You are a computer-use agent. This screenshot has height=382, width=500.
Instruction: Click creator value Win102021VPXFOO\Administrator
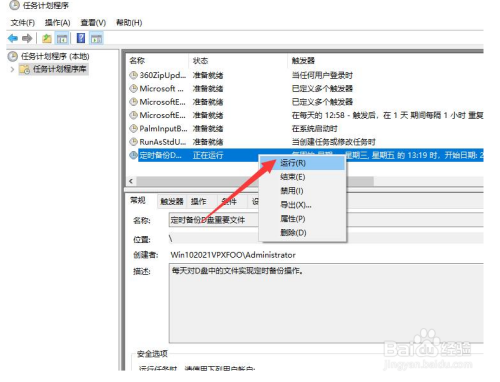[233, 255]
